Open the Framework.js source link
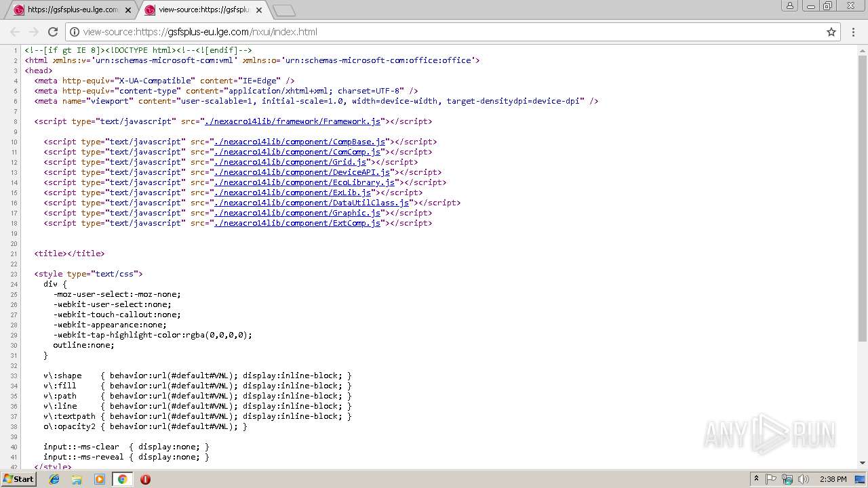The image size is (868, 488). tap(293, 121)
